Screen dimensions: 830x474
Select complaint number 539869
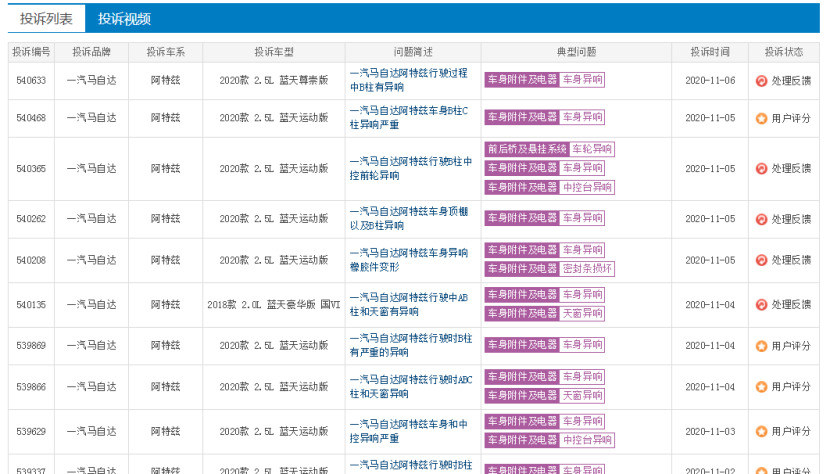[x=31, y=346]
